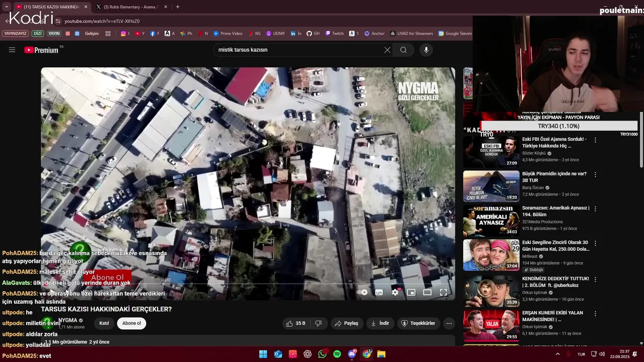The image size is (644, 362).
Task: Open WhatsApp from taskbar
Action: 323,354
